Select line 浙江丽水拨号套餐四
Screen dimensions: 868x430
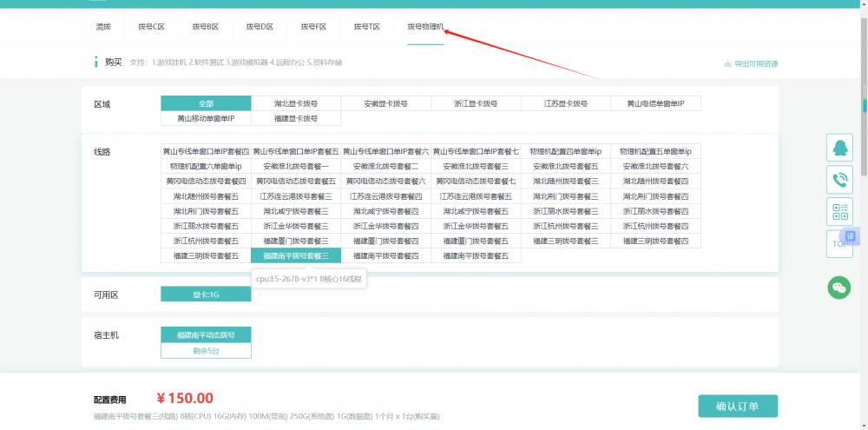[656, 211]
